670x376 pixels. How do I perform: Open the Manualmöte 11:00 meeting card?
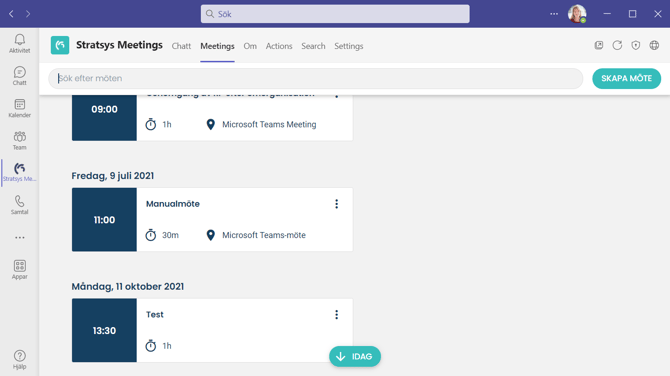(x=212, y=220)
